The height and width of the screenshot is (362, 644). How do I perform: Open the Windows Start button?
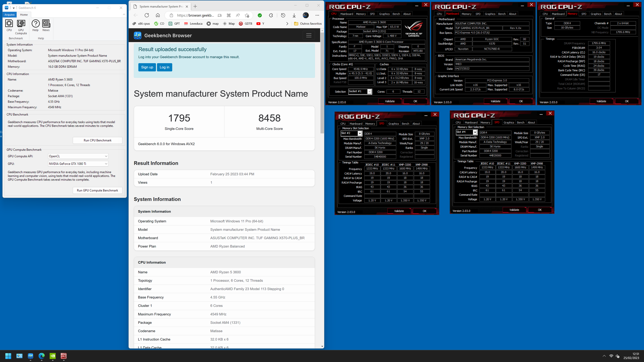click(x=8, y=356)
